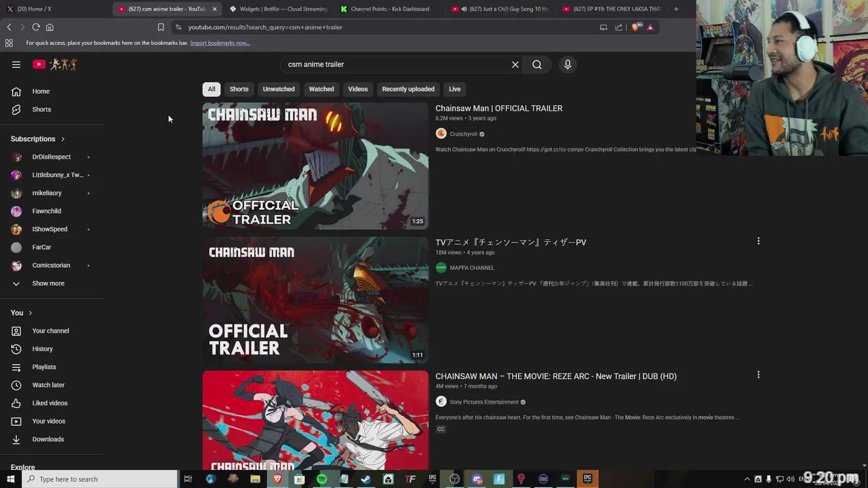868x488 pixels.
Task: Open Comicstorian subscription channel
Action: click(x=52, y=265)
